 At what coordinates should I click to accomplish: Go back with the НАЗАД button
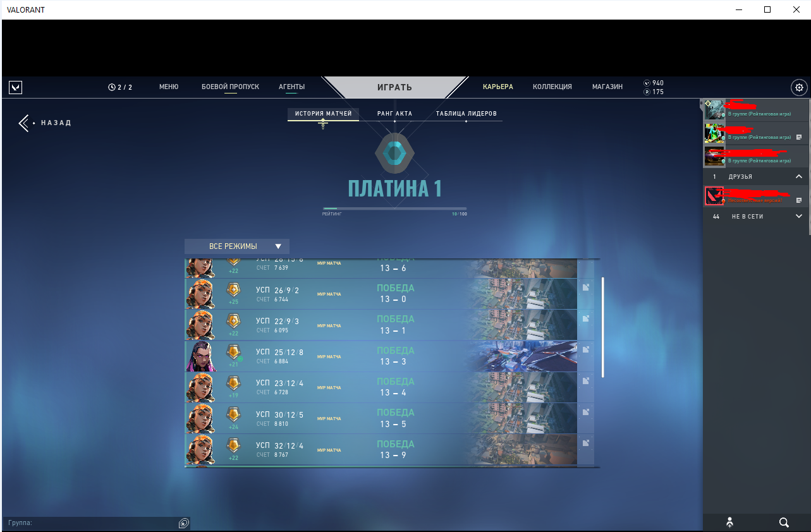tap(45, 123)
